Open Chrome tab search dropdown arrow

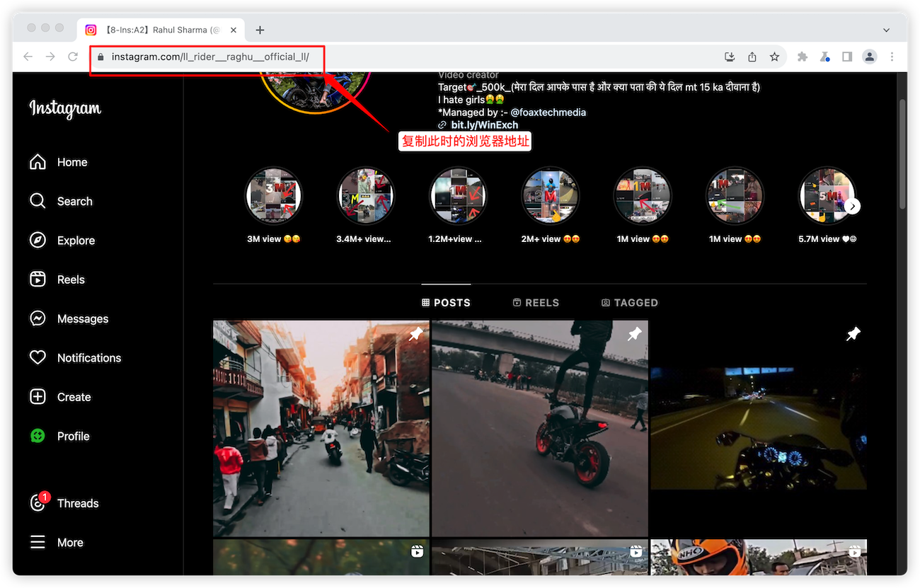[886, 30]
